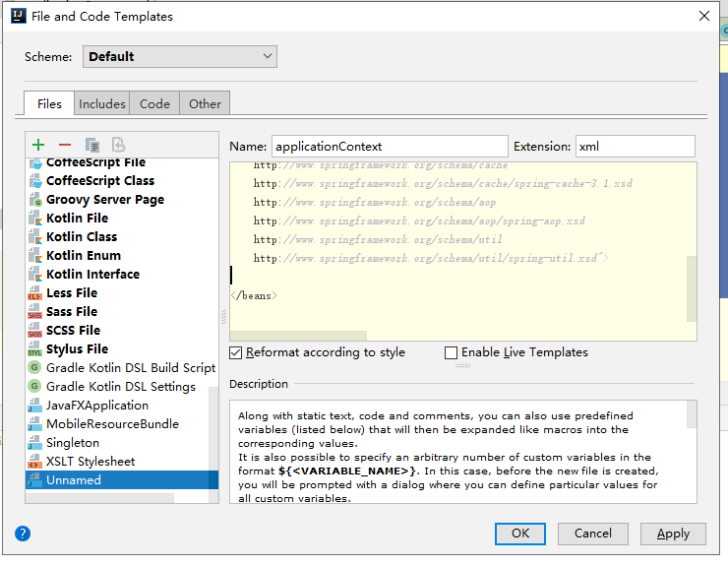Click the Sass File icon

(35, 311)
